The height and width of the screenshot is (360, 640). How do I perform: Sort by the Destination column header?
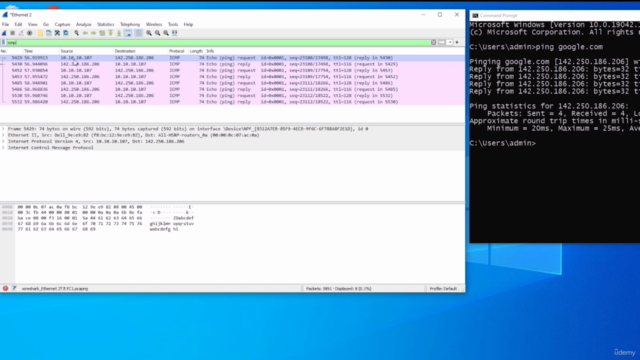(141, 51)
